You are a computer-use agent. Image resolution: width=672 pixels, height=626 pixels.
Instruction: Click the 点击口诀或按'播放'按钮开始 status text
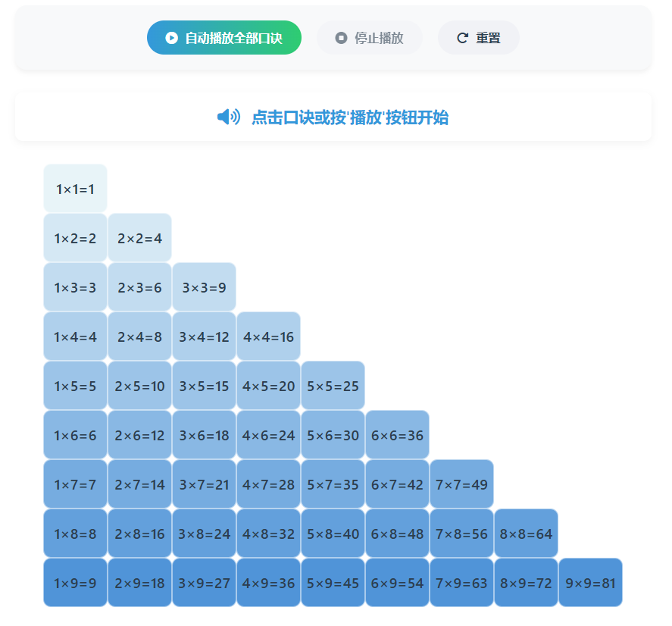(x=350, y=117)
